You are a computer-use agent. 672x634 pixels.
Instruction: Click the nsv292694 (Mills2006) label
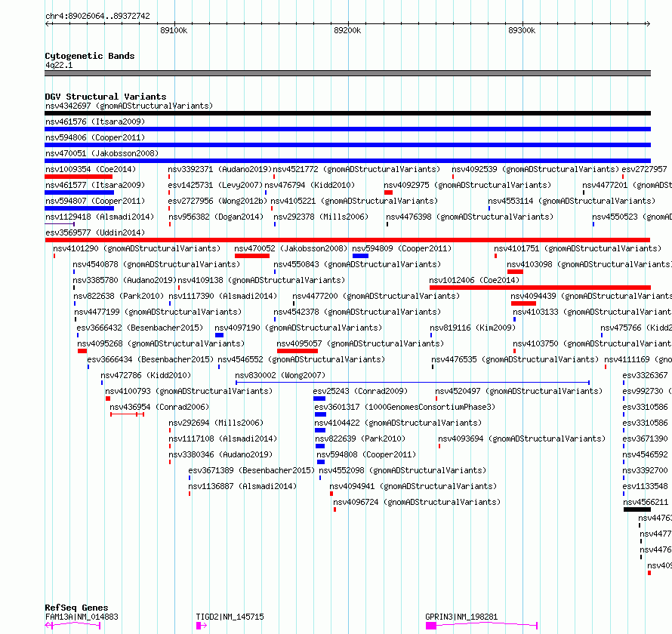(x=216, y=423)
